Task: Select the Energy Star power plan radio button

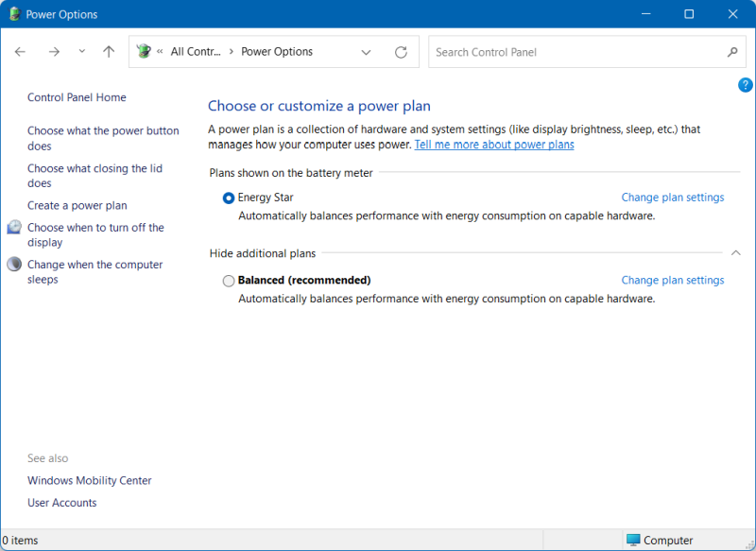Action: point(228,198)
